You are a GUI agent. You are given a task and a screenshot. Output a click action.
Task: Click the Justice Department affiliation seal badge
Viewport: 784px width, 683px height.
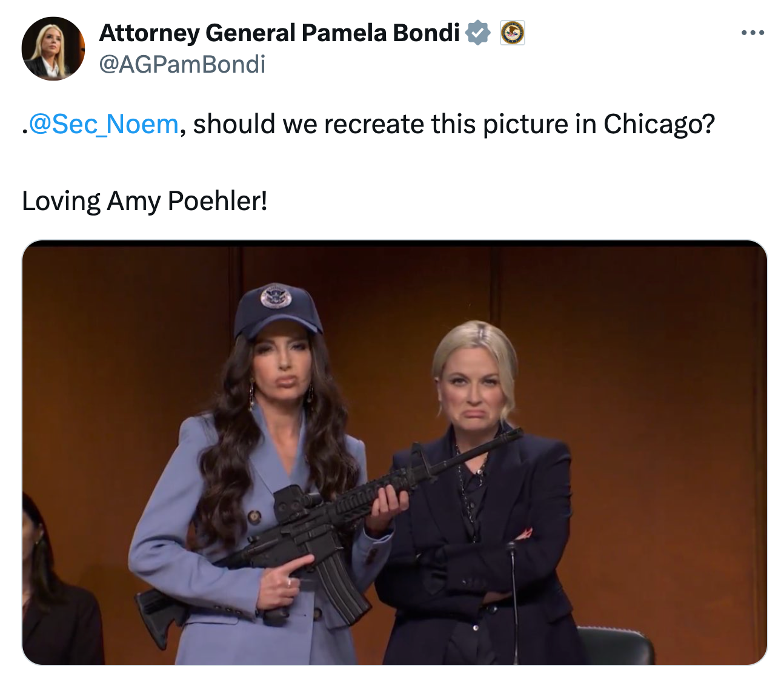pos(512,33)
